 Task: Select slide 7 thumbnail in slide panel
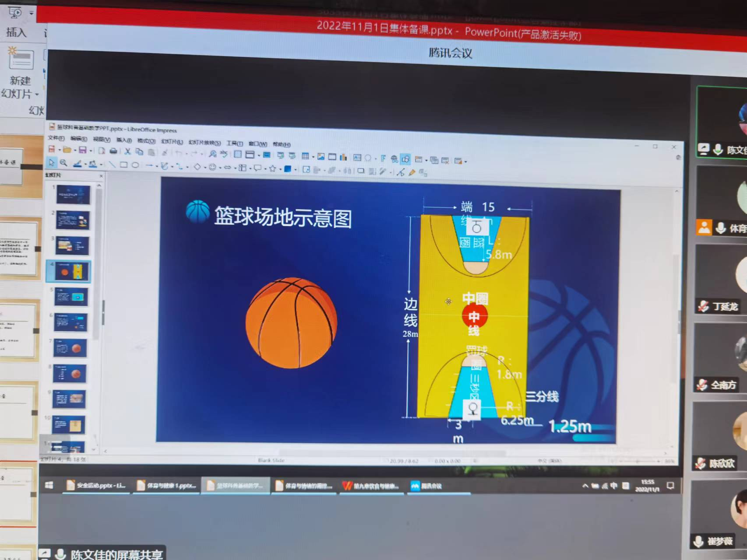coord(70,348)
